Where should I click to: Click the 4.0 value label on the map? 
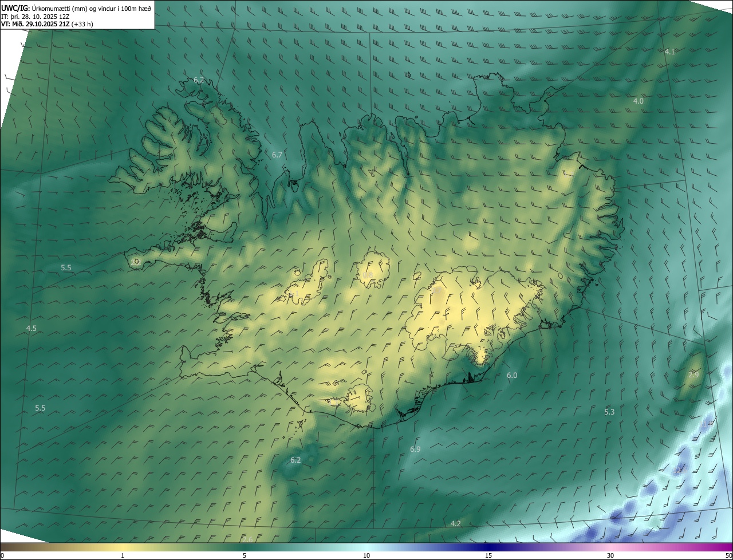639,101
